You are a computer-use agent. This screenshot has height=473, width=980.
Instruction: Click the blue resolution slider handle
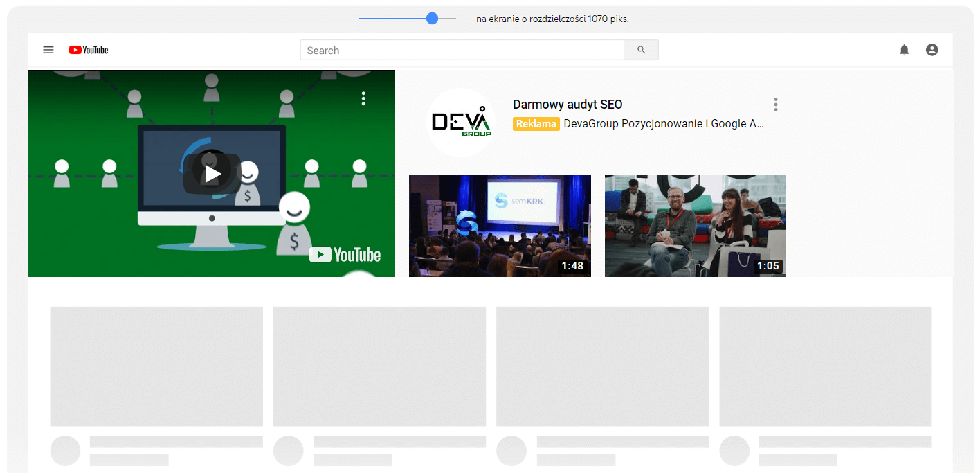[433, 19]
